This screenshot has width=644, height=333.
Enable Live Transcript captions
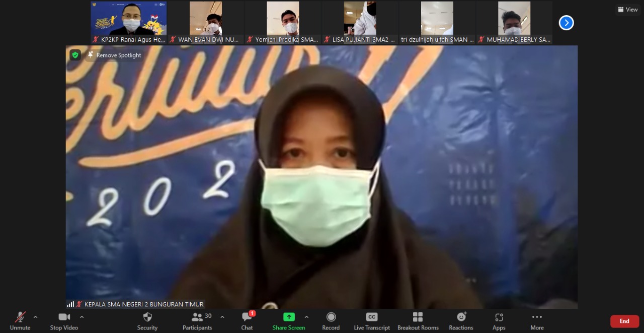pyautogui.click(x=371, y=320)
